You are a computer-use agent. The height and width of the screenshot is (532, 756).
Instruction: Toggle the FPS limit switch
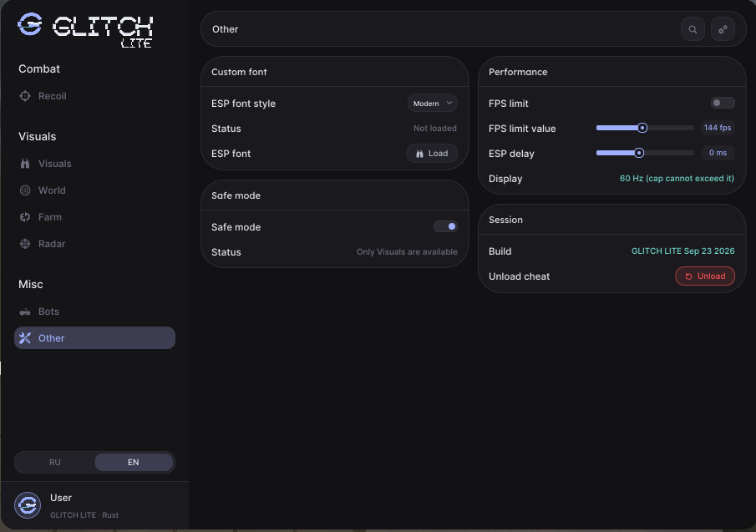tap(723, 103)
